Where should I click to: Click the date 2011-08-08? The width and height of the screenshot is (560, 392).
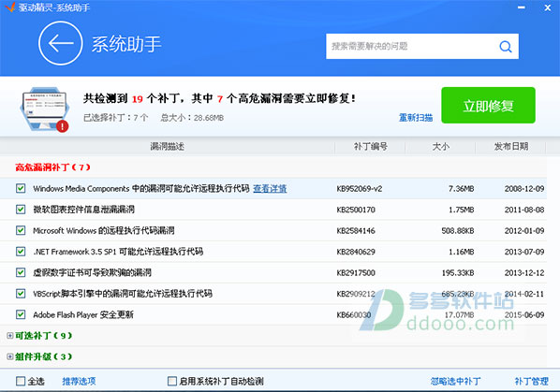click(524, 210)
